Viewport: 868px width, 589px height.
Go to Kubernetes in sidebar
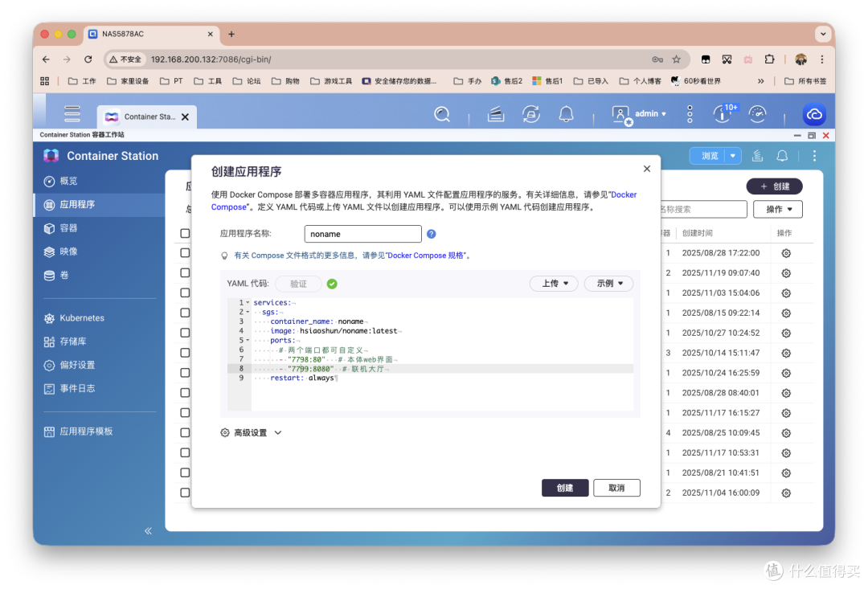click(x=100, y=318)
